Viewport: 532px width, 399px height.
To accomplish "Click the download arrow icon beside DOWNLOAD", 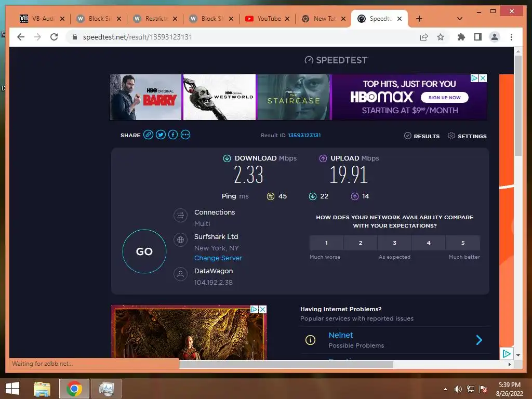I will (227, 158).
